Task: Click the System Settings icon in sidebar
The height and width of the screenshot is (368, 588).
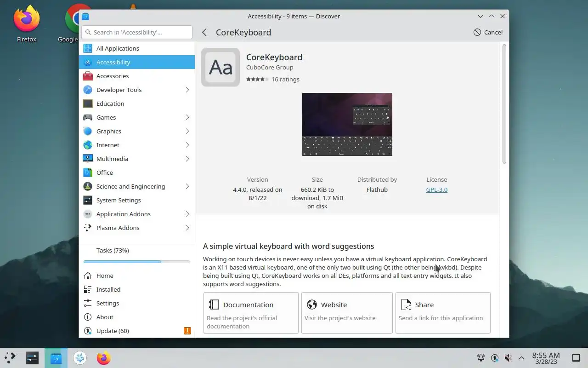Action: click(x=87, y=200)
